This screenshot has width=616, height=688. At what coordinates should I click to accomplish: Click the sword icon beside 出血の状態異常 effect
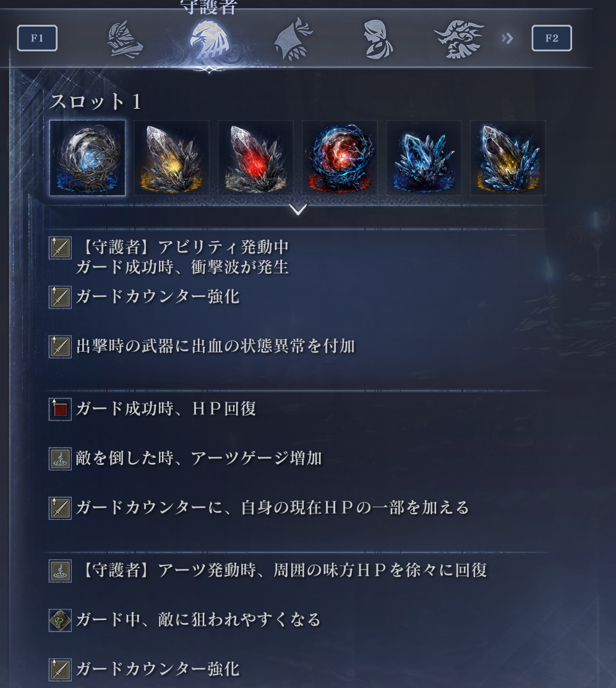click(60, 347)
